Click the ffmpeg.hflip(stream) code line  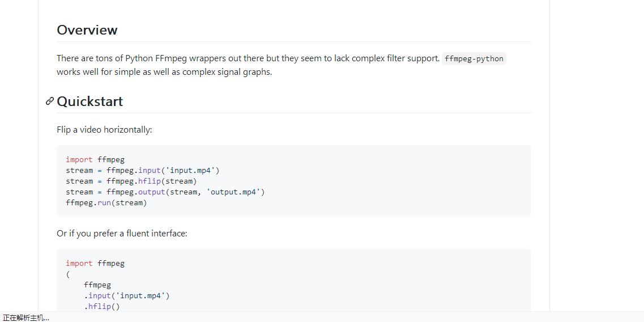click(x=131, y=181)
